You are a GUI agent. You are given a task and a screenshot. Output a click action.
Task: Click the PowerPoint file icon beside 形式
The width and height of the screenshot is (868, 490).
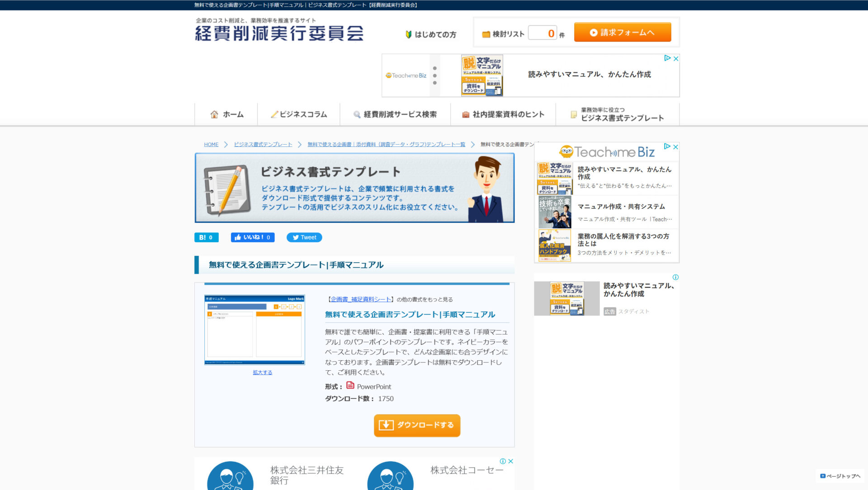(350, 386)
